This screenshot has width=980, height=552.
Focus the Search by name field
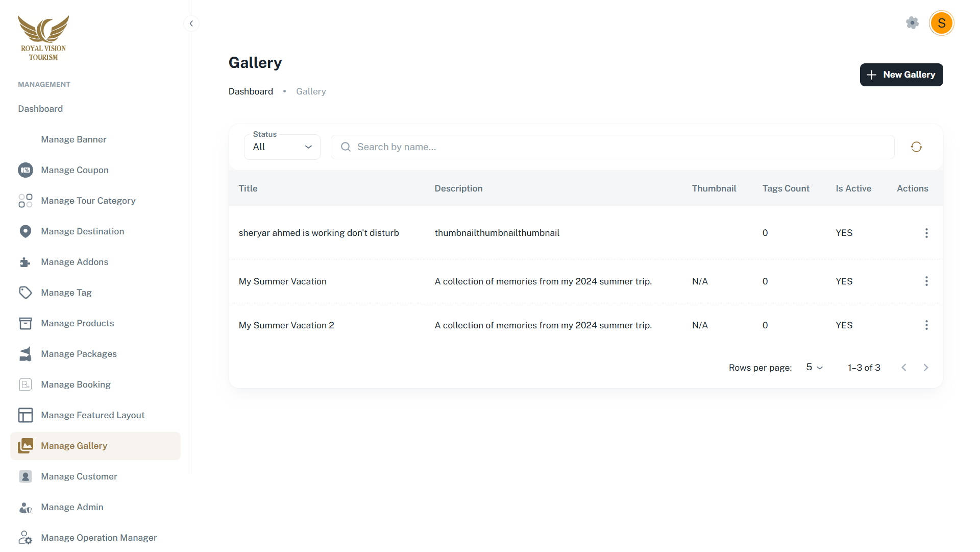point(612,147)
